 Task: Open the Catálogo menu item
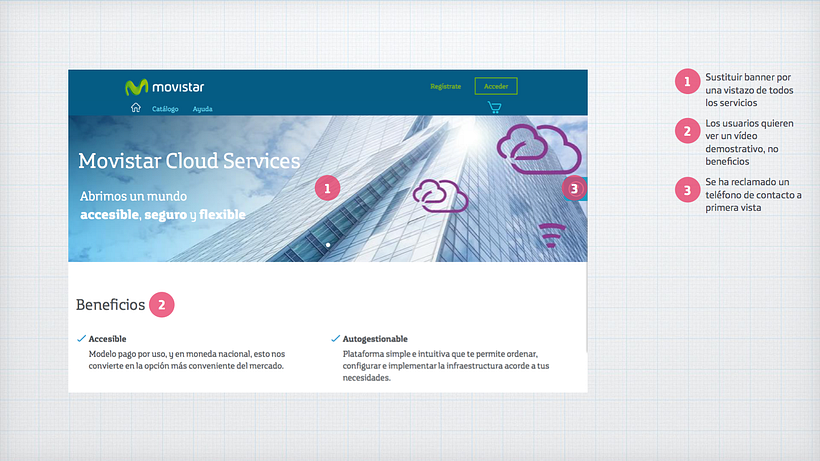(165, 109)
